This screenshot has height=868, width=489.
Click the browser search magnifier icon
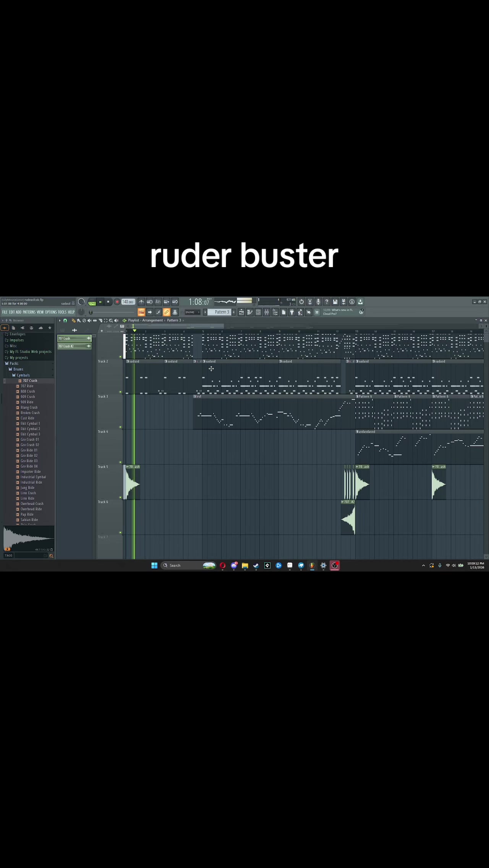tap(51, 556)
